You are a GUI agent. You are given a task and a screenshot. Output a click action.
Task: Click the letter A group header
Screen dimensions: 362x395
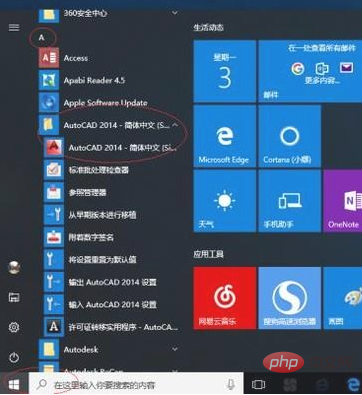click(41, 37)
